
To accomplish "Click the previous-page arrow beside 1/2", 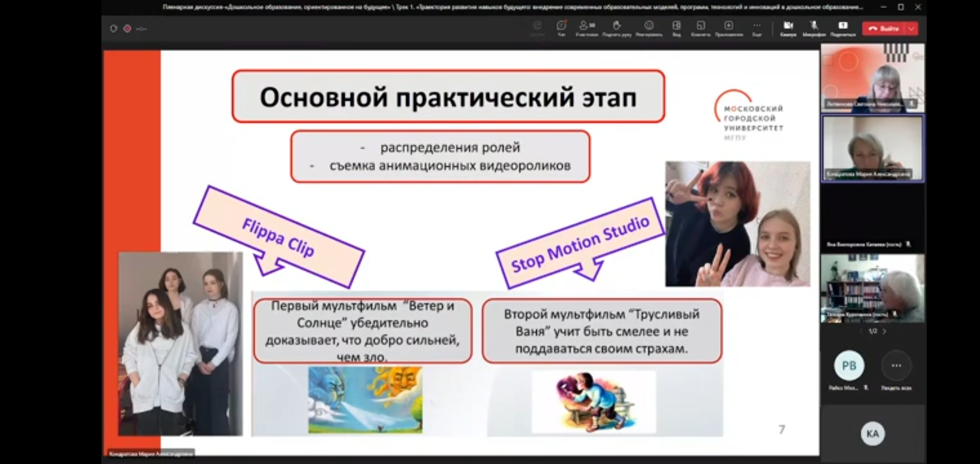I will [x=862, y=331].
